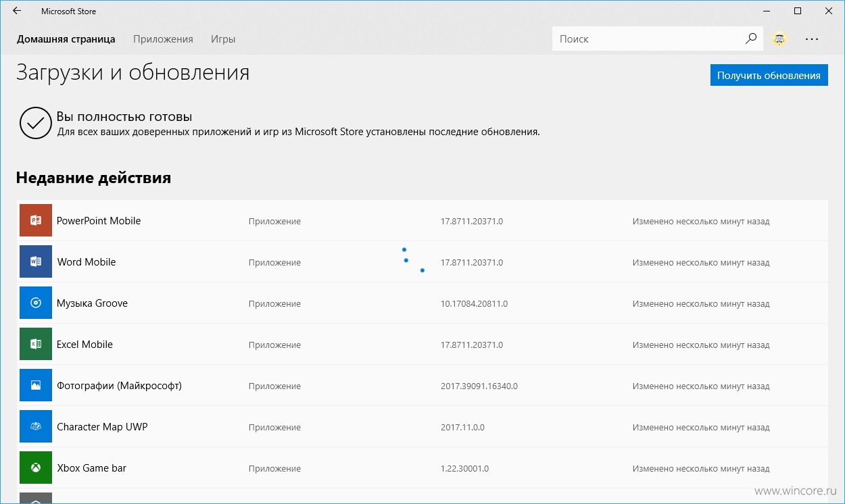Open Фотографии (Майкрософт) name link
Image resolution: width=845 pixels, height=504 pixels.
pyautogui.click(x=119, y=386)
